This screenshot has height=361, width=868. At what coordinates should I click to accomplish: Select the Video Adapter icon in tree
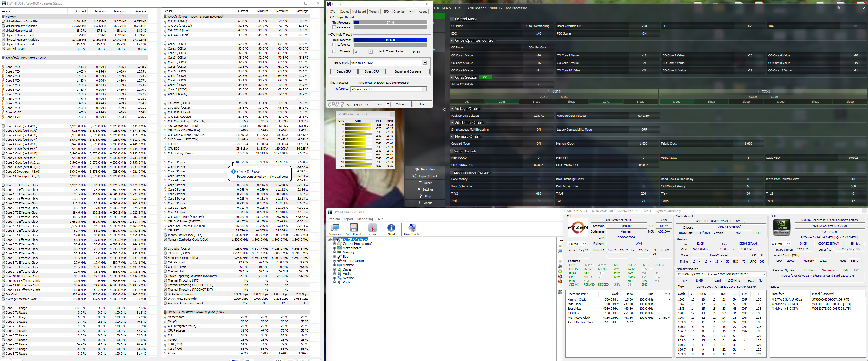[x=340, y=261]
